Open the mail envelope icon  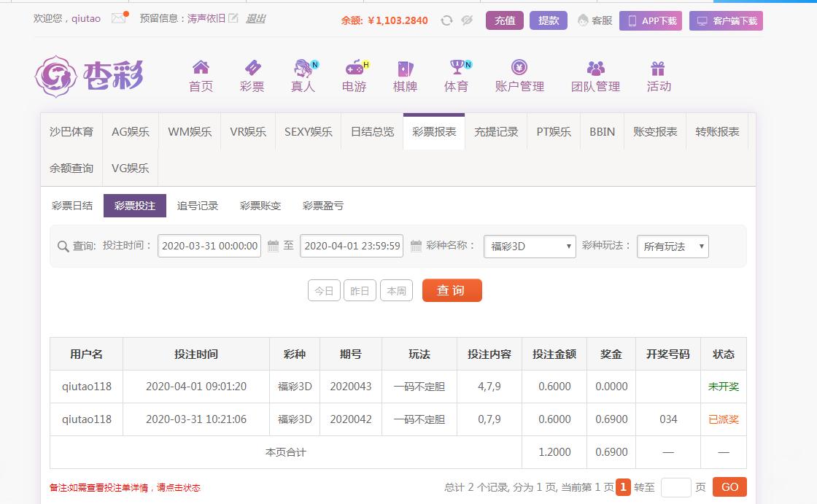click(x=118, y=19)
